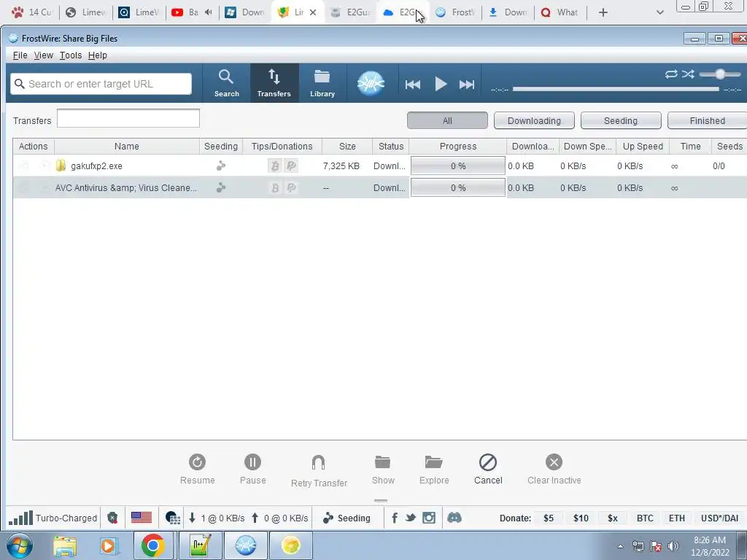Click Bitcoin tip icon for gakufxp2.exe
The width and height of the screenshot is (747, 560).
275,166
